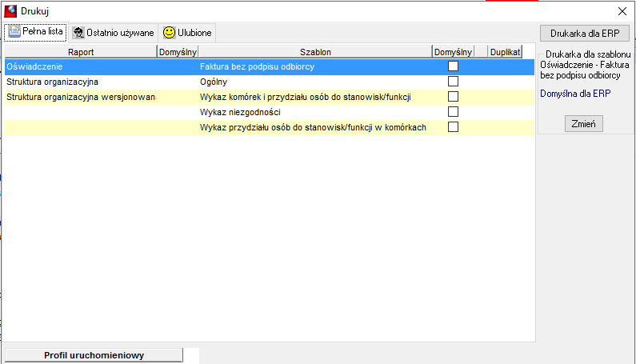Select Wykaz przydziału osób w komórkach template

[x=313, y=127]
